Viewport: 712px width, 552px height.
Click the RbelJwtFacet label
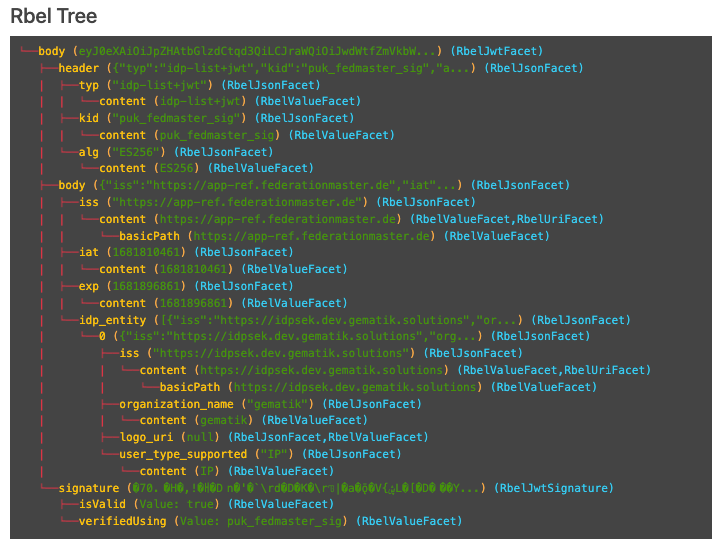click(x=497, y=51)
